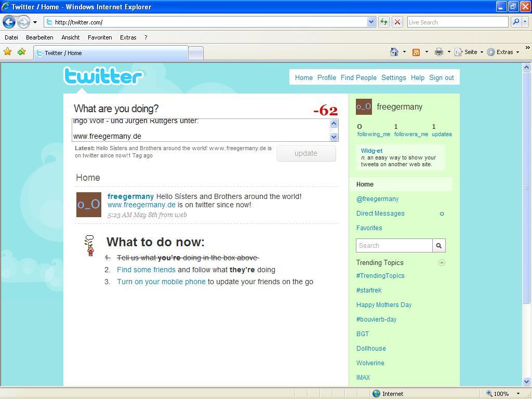
Task: Click the Refresh page icon
Action: point(384,22)
